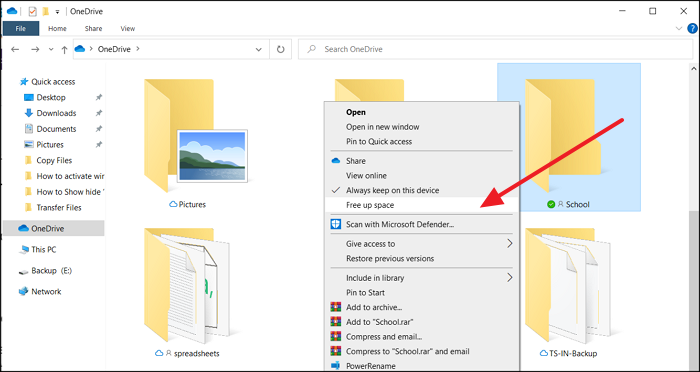The image size is (700, 372).
Task: Go up one level with Up arrow
Action: point(64,50)
